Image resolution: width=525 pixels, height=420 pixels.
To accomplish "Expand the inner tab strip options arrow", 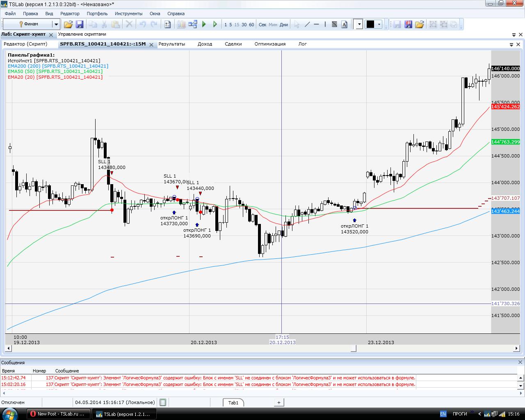I will (x=511, y=44).
